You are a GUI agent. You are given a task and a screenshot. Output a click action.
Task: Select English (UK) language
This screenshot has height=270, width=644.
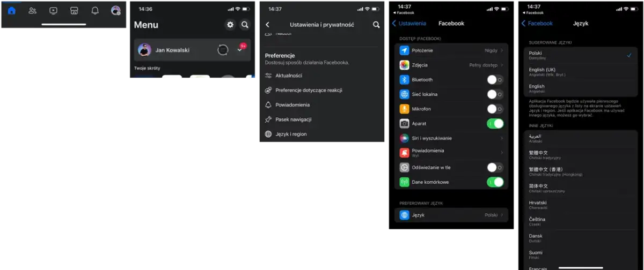coord(580,72)
